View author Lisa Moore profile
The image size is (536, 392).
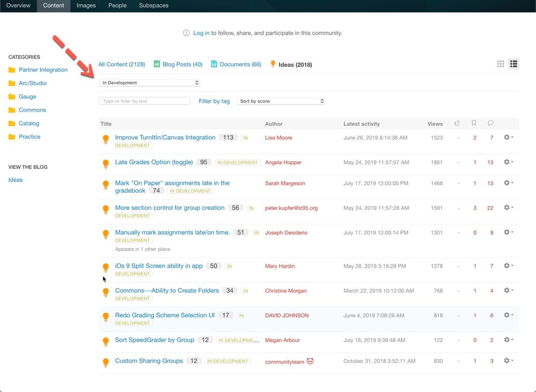pos(278,138)
